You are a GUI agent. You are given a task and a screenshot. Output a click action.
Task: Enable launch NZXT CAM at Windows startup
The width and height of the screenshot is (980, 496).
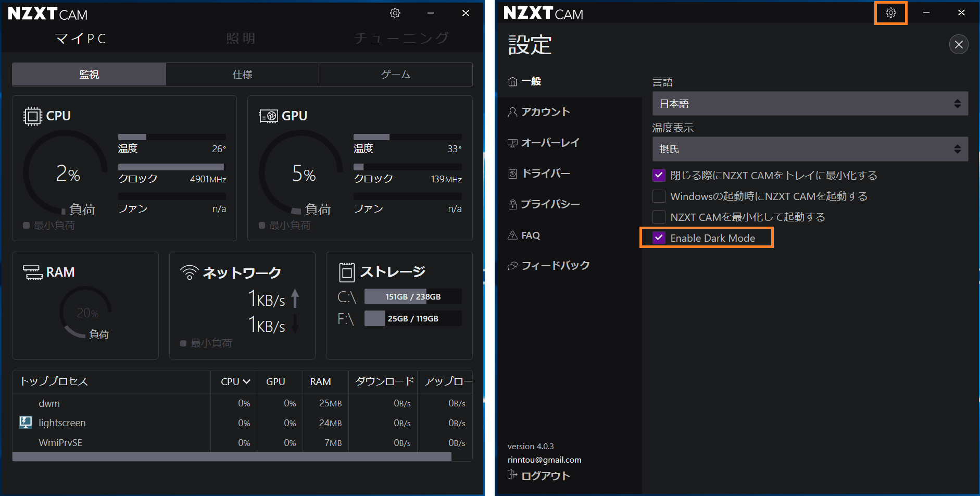(x=659, y=196)
